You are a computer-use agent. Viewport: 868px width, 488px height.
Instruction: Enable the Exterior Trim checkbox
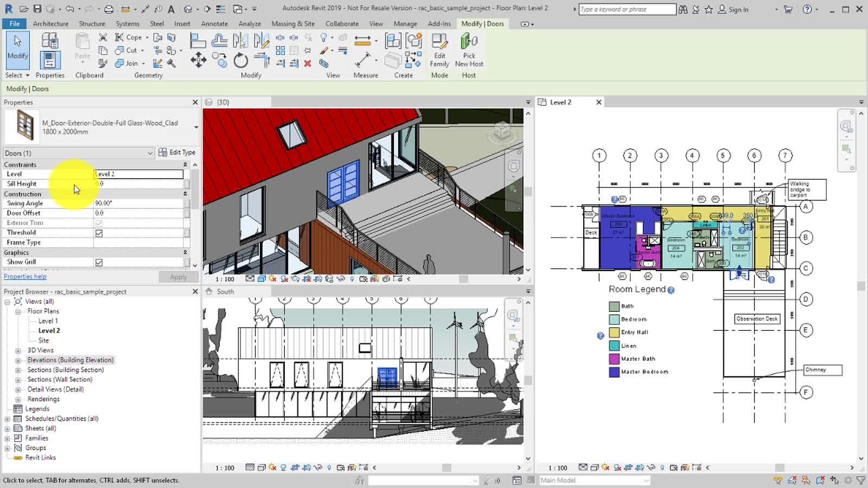(99, 222)
